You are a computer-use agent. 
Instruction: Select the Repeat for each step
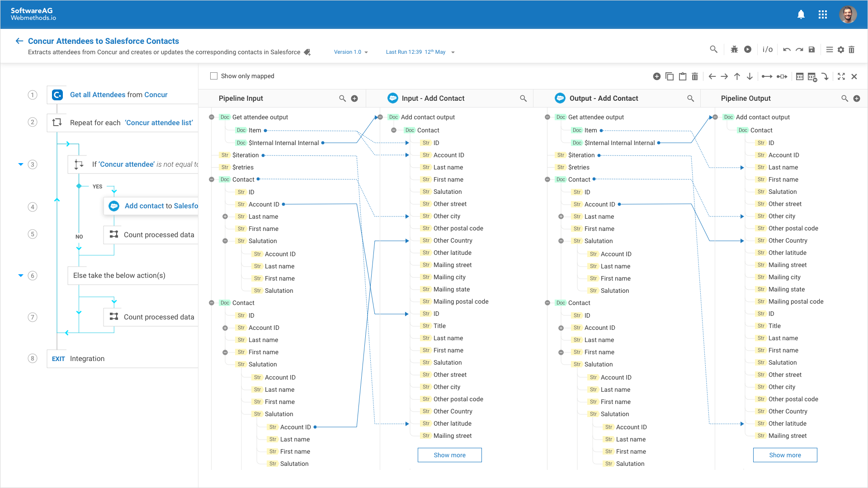coord(123,123)
